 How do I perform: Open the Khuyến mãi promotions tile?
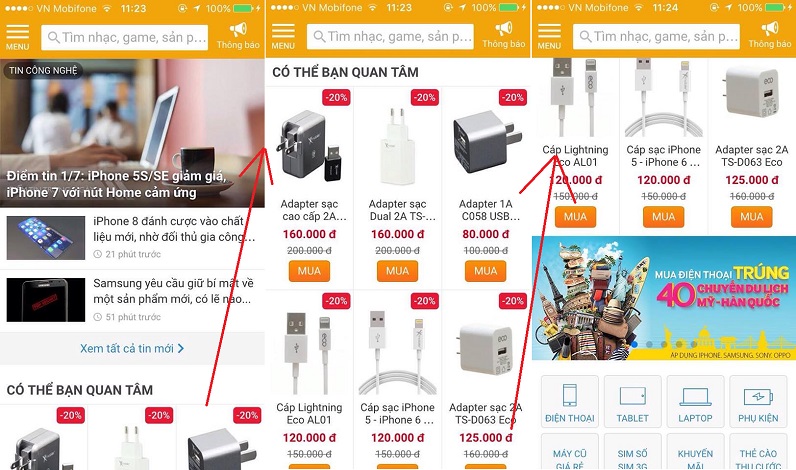coord(695,452)
